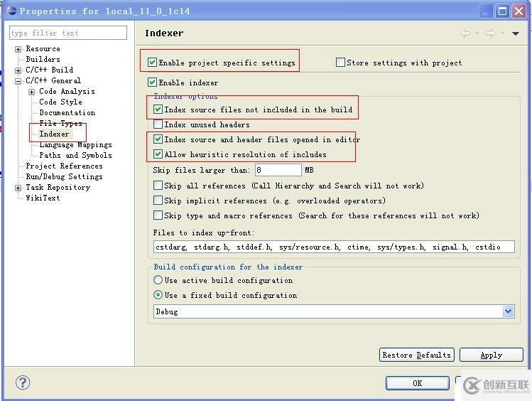Select C/C++ Build label in tree
The width and height of the screenshot is (532, 401).
[x=50, y=70]
